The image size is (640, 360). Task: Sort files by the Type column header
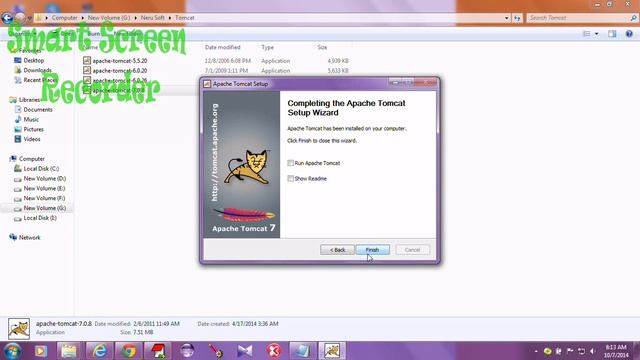tap(268, 47)
